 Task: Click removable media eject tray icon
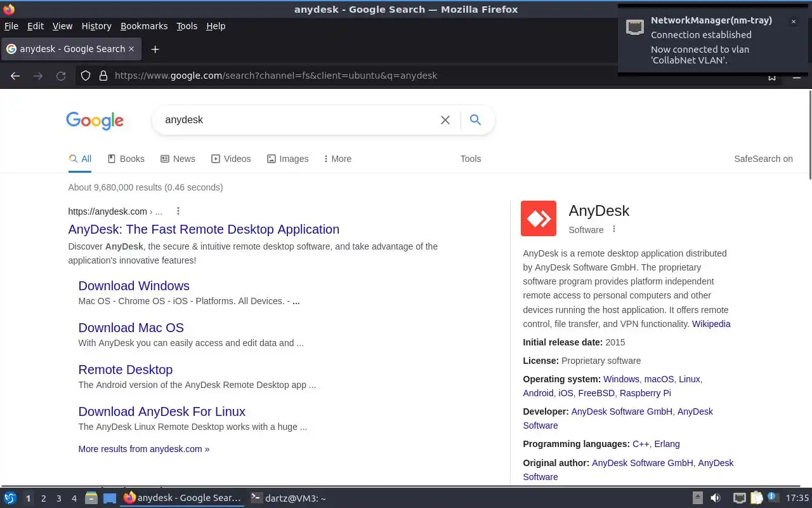pyautogui.click(x=697, y=498)
